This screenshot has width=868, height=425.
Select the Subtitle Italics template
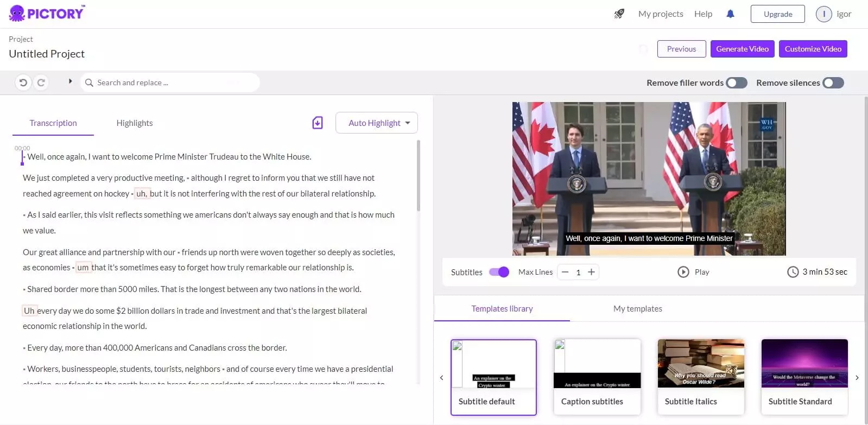tap(700, 377)
